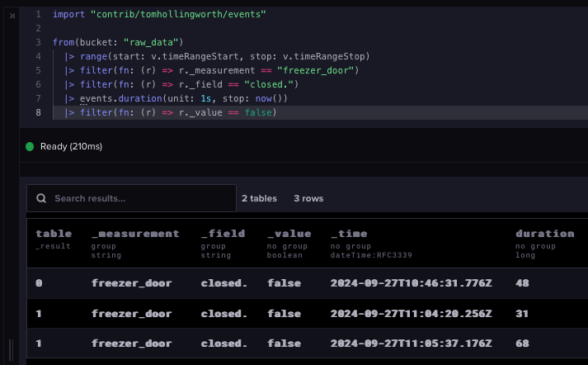Expand the collapsed sidebar arrow icon
This screenshot has height=365, width=588.
pyautogui.click(x=12, y=16)
